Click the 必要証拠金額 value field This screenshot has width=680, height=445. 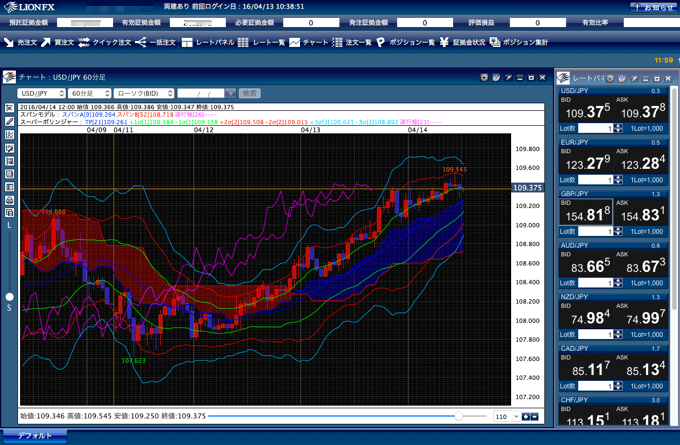point(311,23)
